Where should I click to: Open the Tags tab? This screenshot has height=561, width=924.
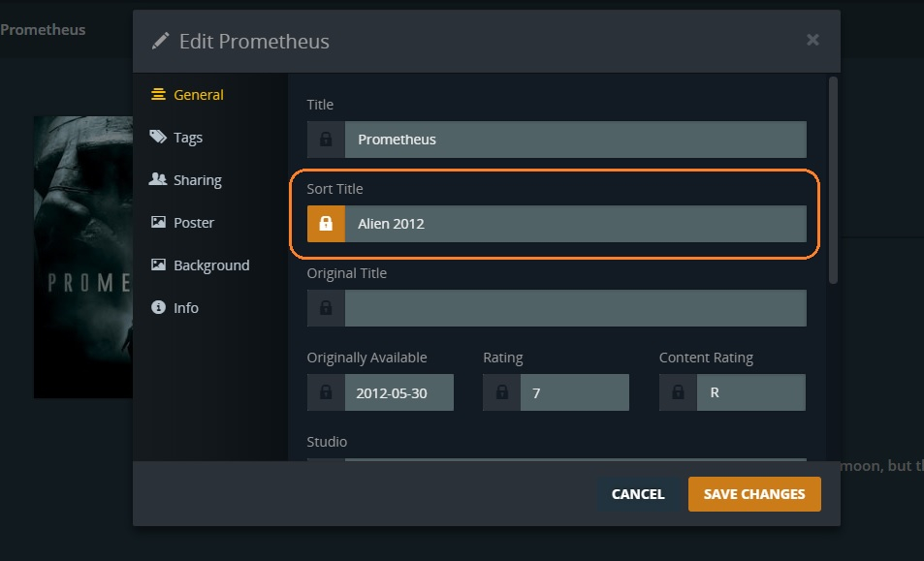point(187,138)
